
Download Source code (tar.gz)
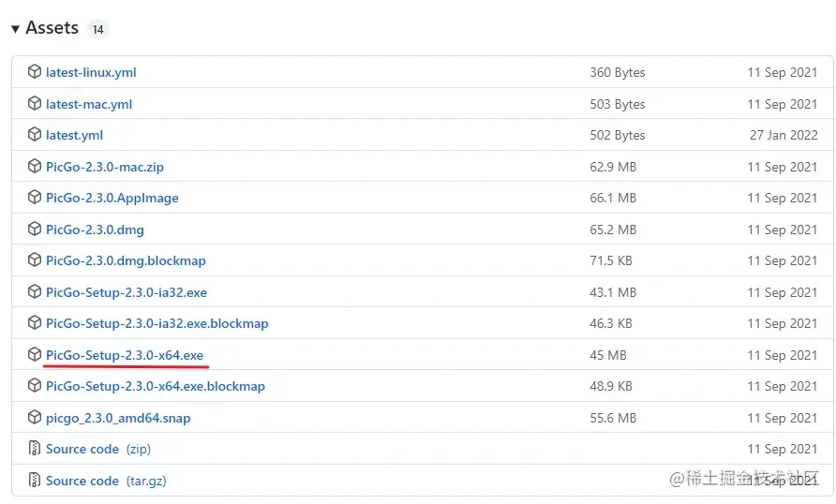(106, 481)
